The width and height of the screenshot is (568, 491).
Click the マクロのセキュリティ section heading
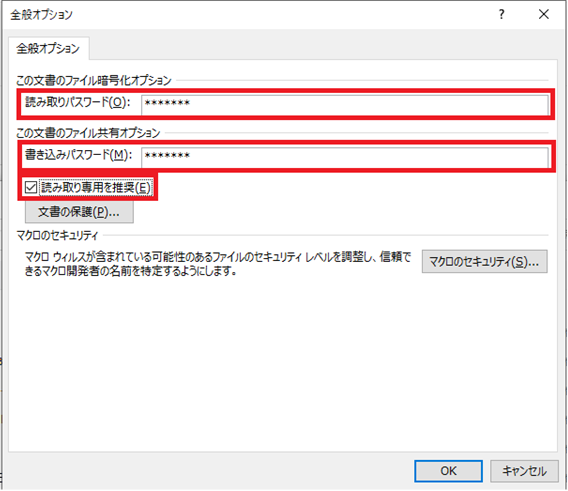click(57, 236)
